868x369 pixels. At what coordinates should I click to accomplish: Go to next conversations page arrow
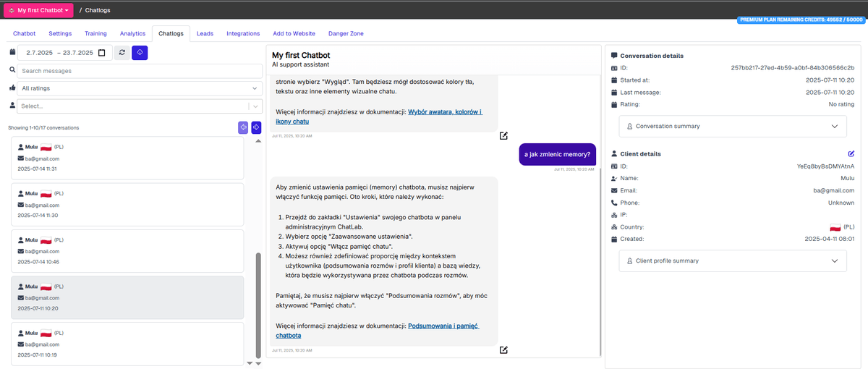256,127
